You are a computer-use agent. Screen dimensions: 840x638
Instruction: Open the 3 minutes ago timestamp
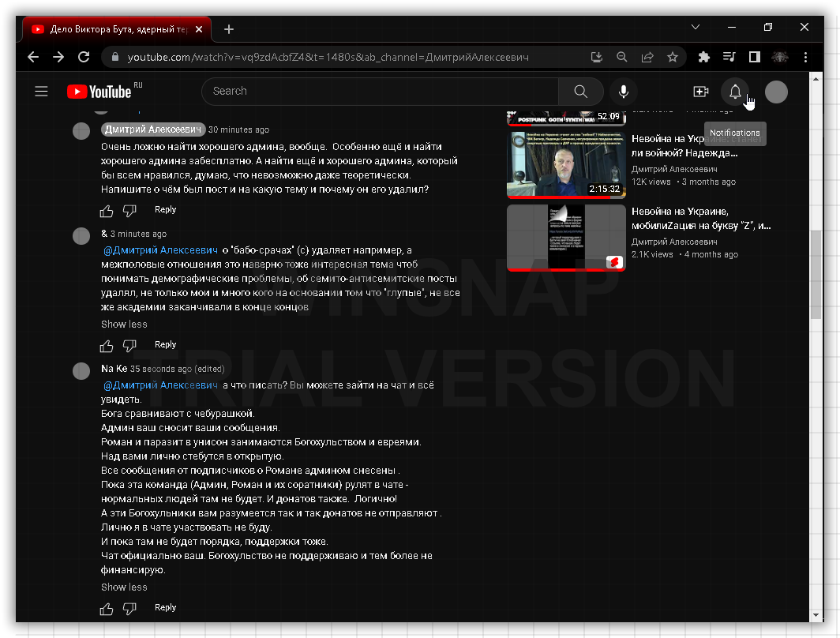(138, 234)
